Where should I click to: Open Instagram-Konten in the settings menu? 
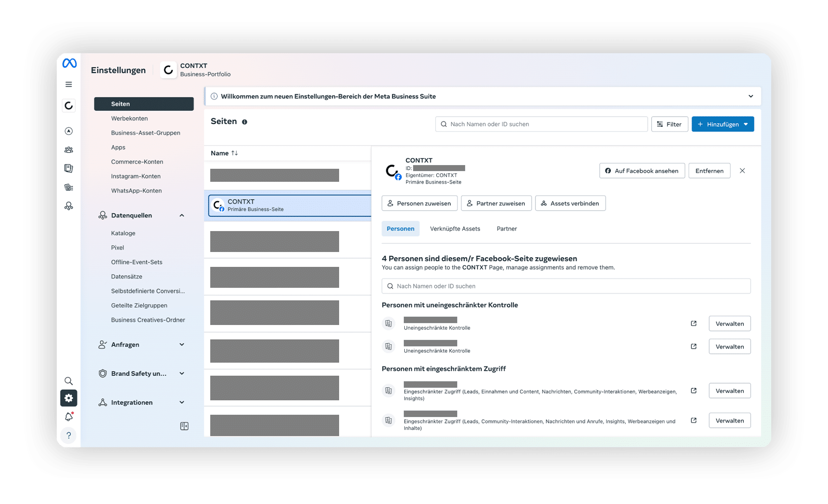click(x=136, y=176)
